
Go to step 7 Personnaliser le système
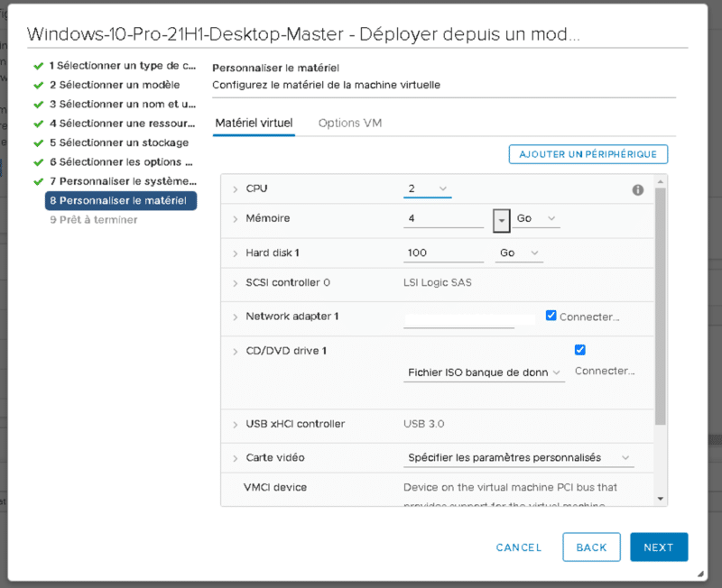(121, 181)
